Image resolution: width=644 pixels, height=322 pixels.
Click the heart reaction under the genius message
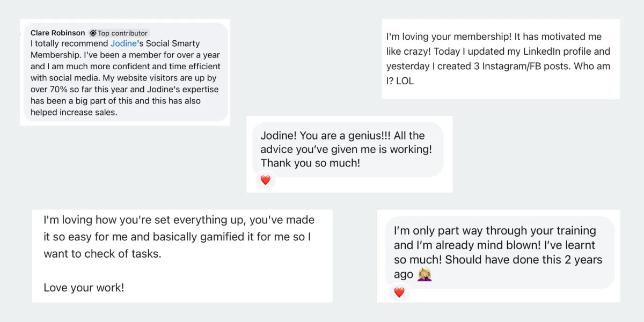coord(265,180)
